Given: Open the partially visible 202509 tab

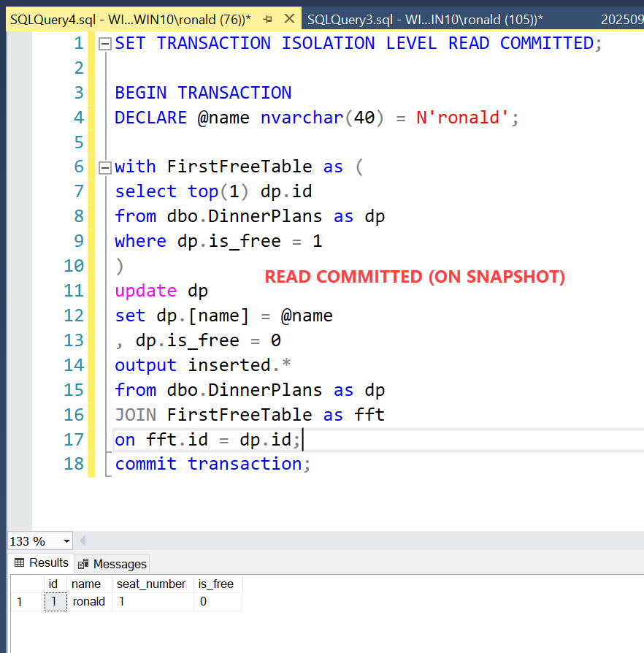Looking at the screenshot, I should (621, 20).
